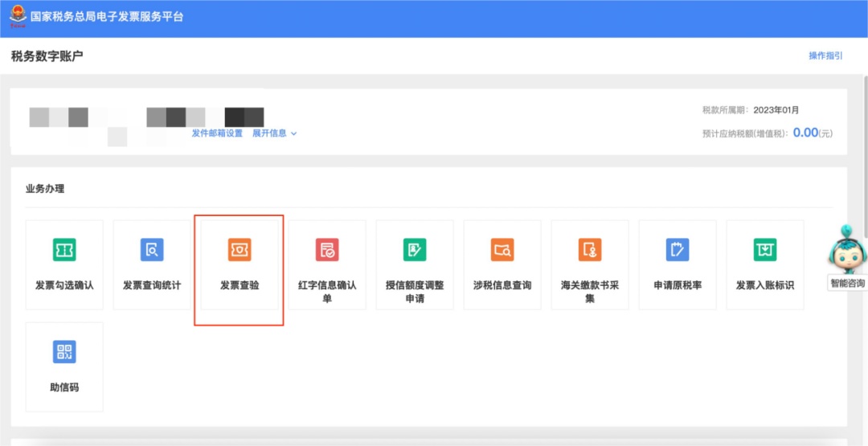Open 发票查询统计 blue search icon
Screen dimensions: 868x446
coord(152,250)
